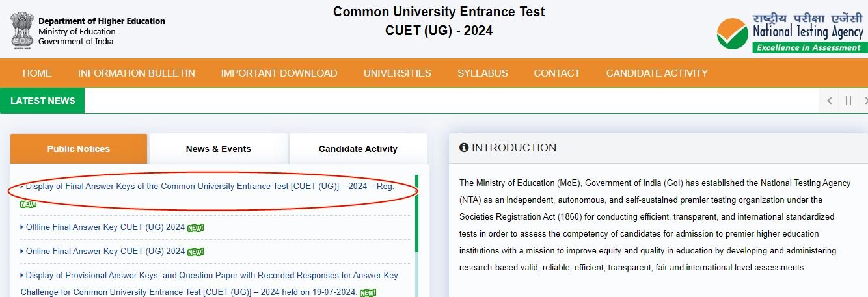This screenshot has height=297, width=868.
Task: Pause the latest news ticker
Action: [x=848, y=101]
